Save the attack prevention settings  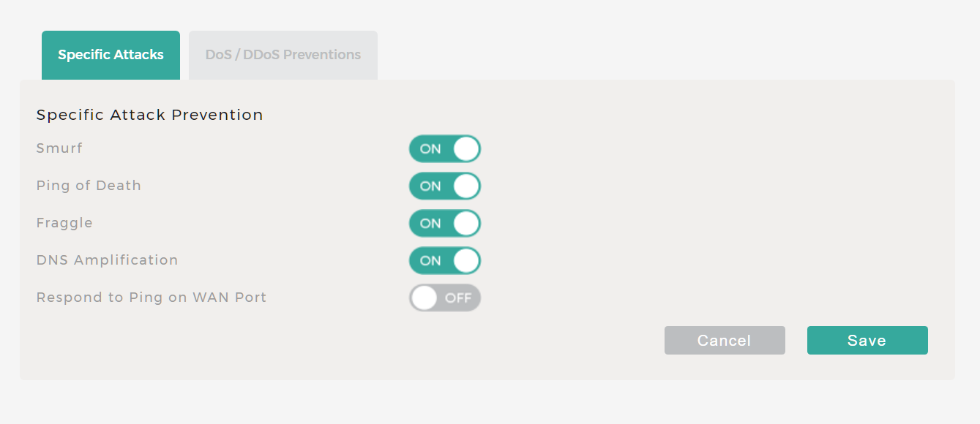(867, 341)
